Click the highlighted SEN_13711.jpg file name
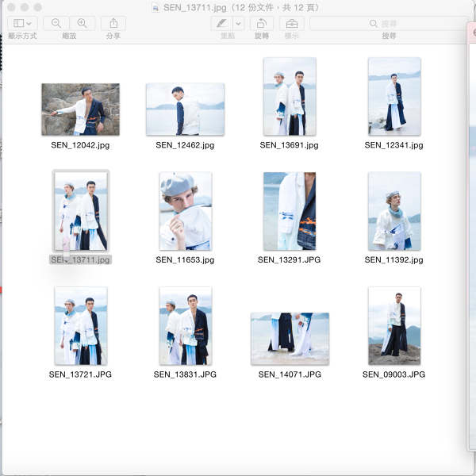Viewport: 476px width, 476px height. pos(80,260)
